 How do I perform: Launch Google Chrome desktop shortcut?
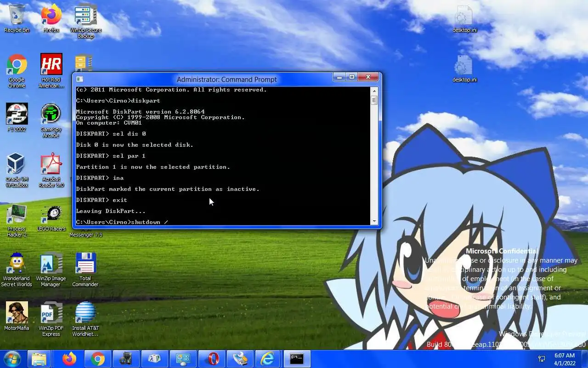(x=17, y=71)
